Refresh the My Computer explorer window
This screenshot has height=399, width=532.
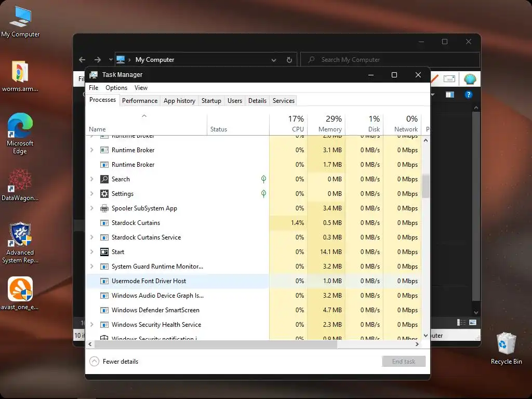point(289,60)
